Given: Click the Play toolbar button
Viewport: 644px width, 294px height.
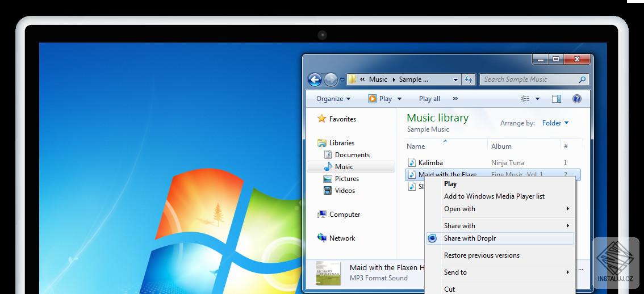Looking at the screenshot, I should [x=380, y=99].
